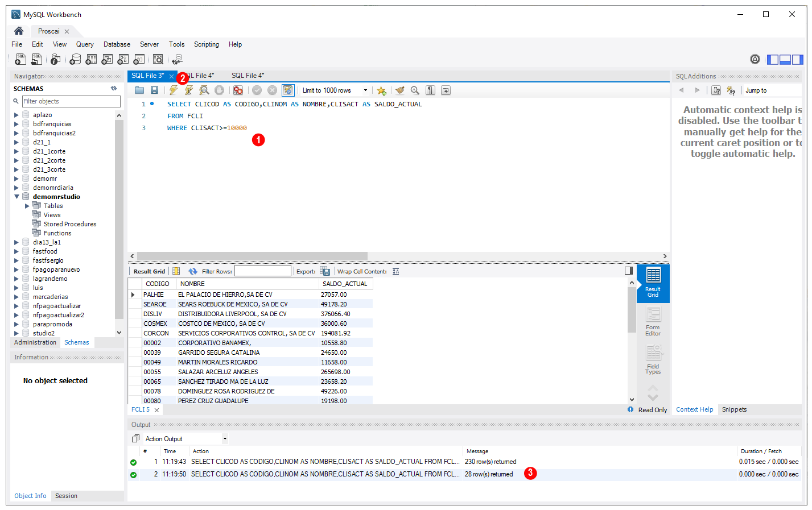The image size is (812, 510).
Task: Export the recordset to a file
Action: [325, 271]
